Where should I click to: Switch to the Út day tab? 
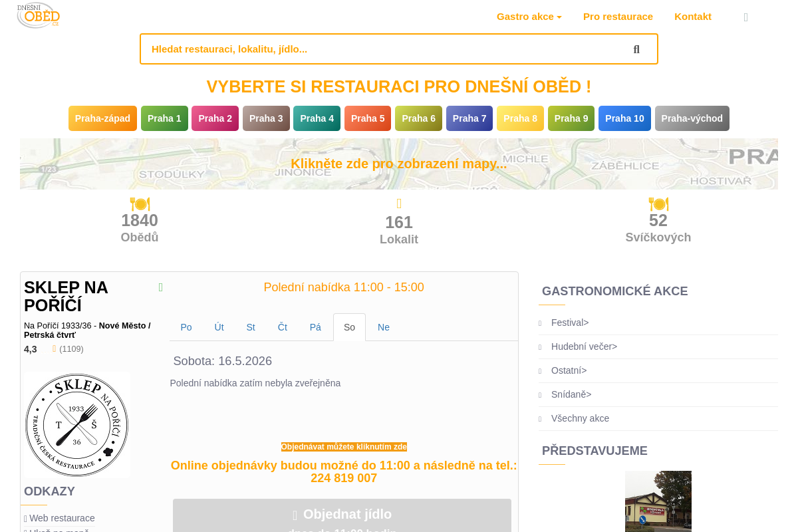[x=219, y=327]
